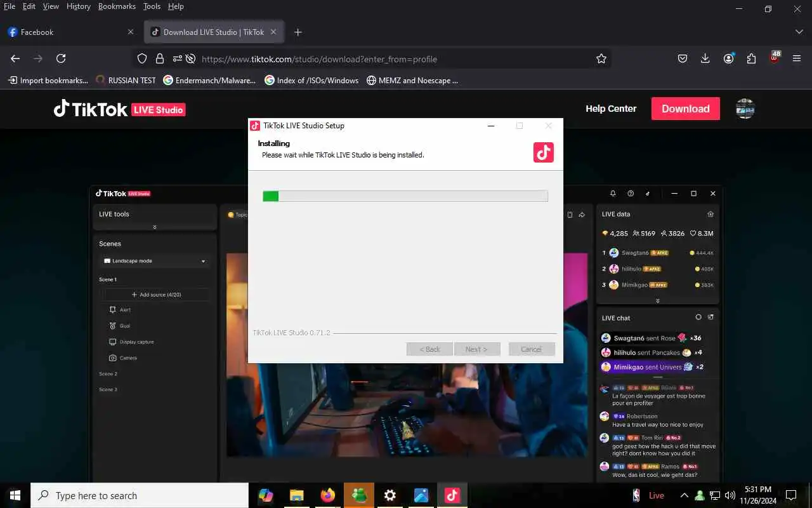
Task: Reload the current page
Action: 61,58
